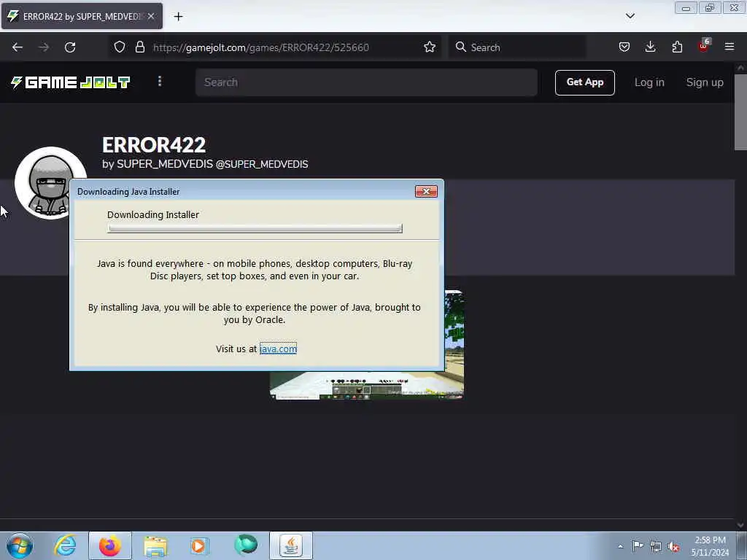Click the Game Jolt site search box

[x=366, y=82]
